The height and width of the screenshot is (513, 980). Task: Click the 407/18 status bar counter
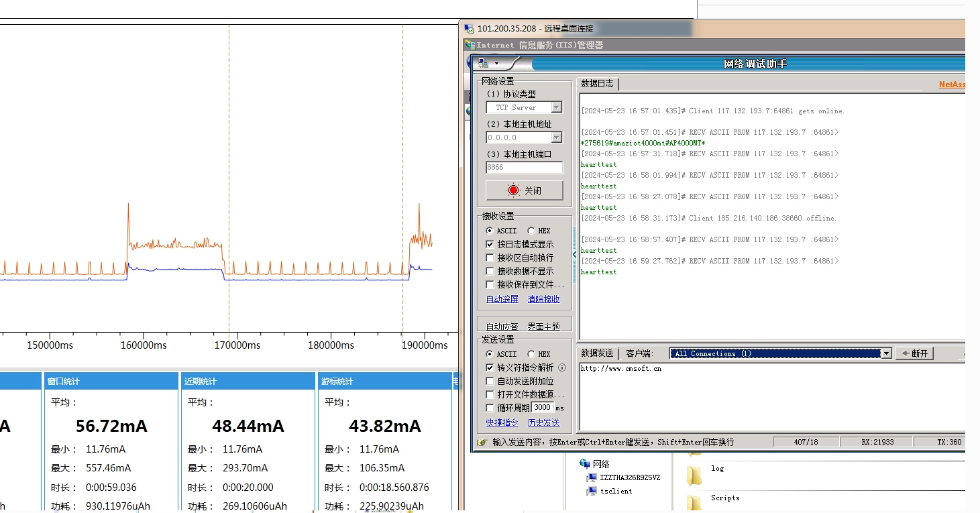click(806, 443)
